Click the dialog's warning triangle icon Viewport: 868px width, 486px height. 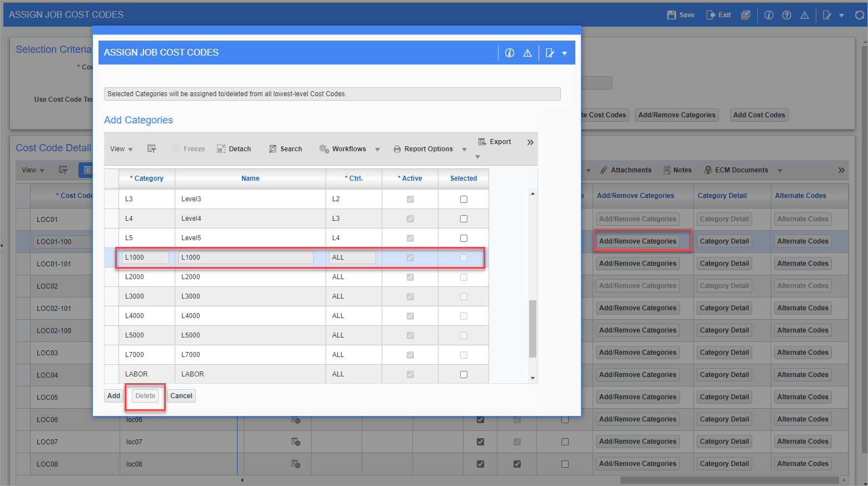click(x=527, y=53)
